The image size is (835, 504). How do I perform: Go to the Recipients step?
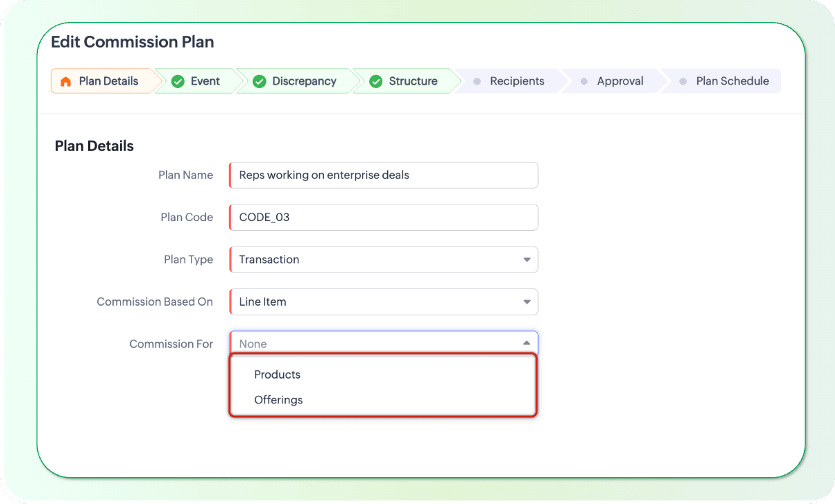517,81
